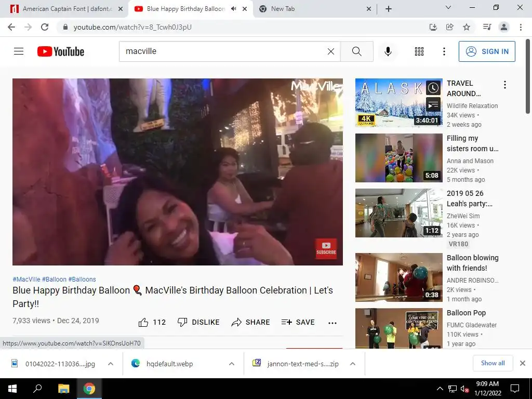The width and height of the screenshot is (532, 399).
Task: Close the downloads bar
Action: 523,363
